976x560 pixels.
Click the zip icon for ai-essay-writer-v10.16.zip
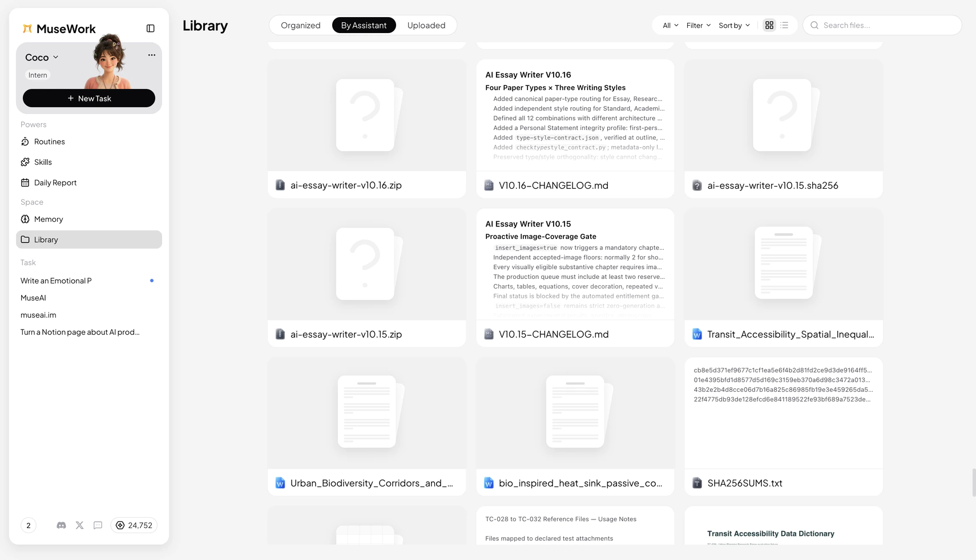tap(280, 185)
